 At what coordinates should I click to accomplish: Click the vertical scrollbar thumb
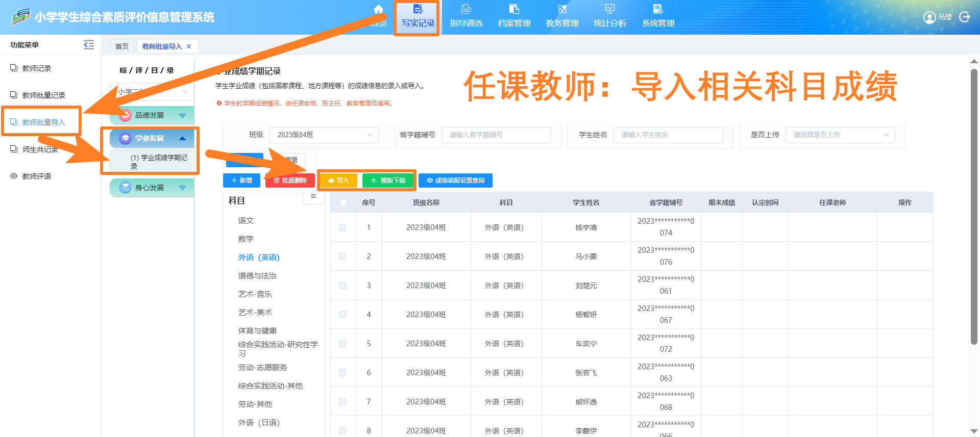point(974,207)
